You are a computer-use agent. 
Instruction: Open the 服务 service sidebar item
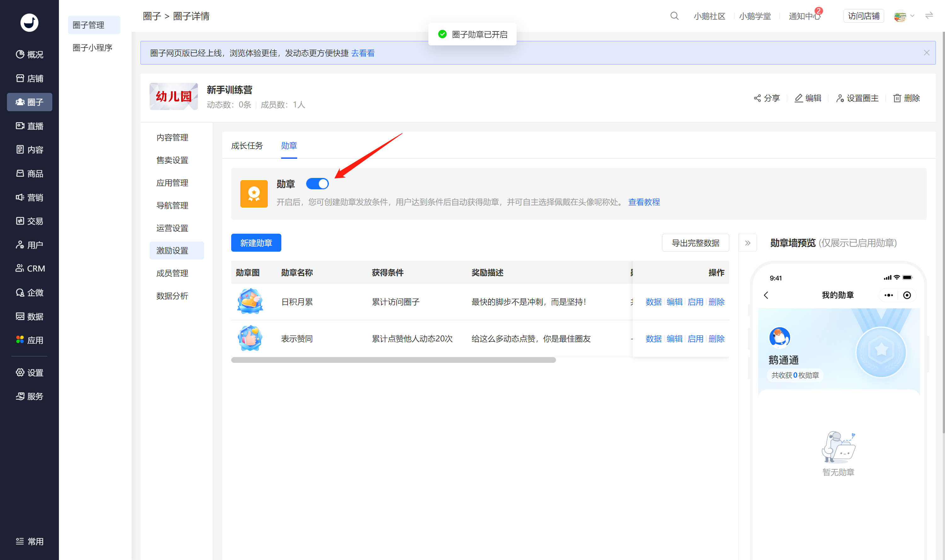(29, 396)
